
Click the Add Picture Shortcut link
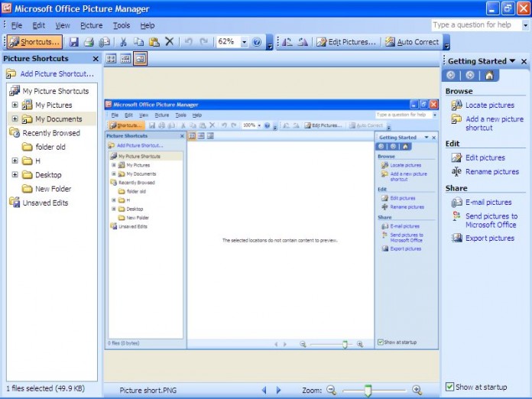pyautogui.click(x=57, y=73)
